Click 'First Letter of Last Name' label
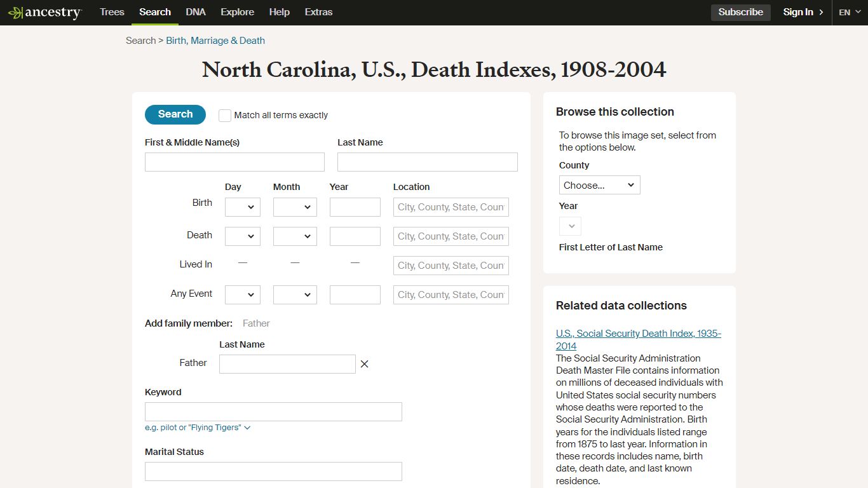 pyautogui.click(x=611, y=247)
